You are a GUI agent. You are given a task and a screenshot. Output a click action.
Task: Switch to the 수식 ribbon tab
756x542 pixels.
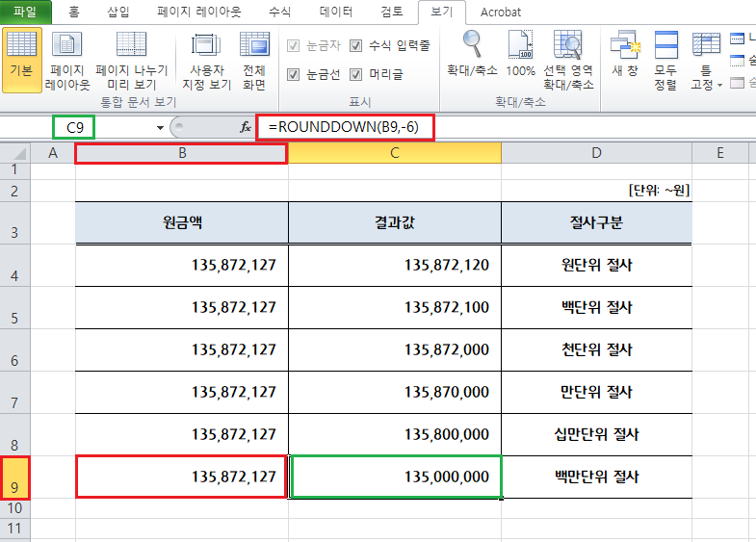[280, 12]
